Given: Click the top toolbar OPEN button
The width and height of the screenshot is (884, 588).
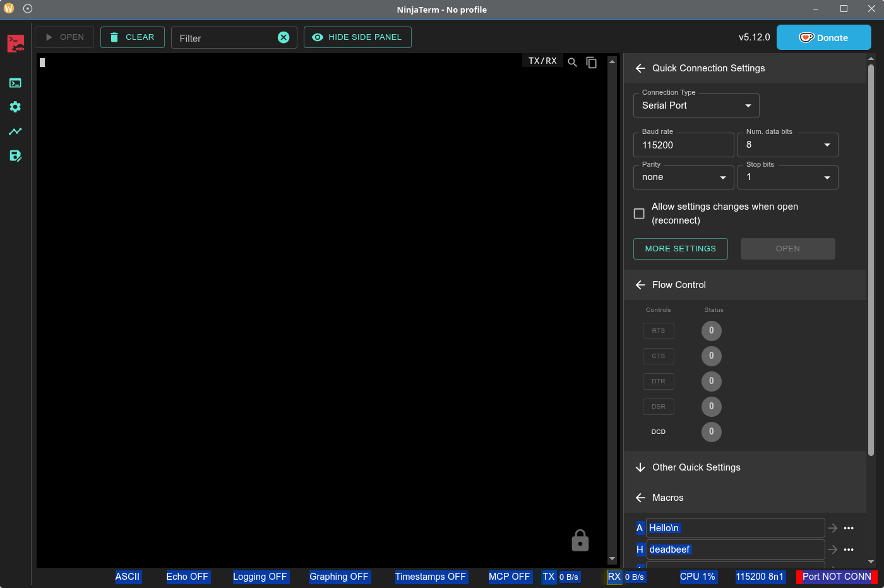Looking at the screenshot, I should point(64,37).
